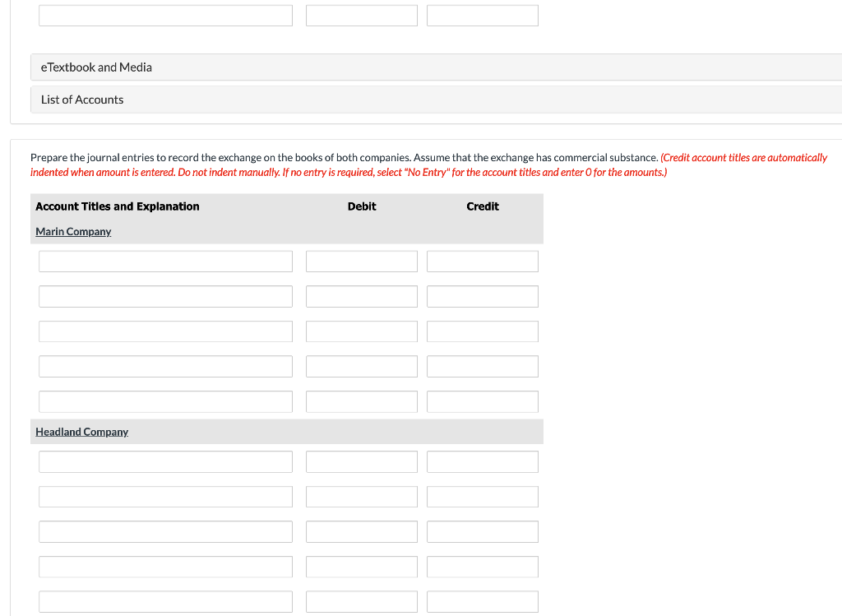This screenshot has width=842, height=616.
Task: Click the first account title field under Marin Company
Action: point(165,261)
